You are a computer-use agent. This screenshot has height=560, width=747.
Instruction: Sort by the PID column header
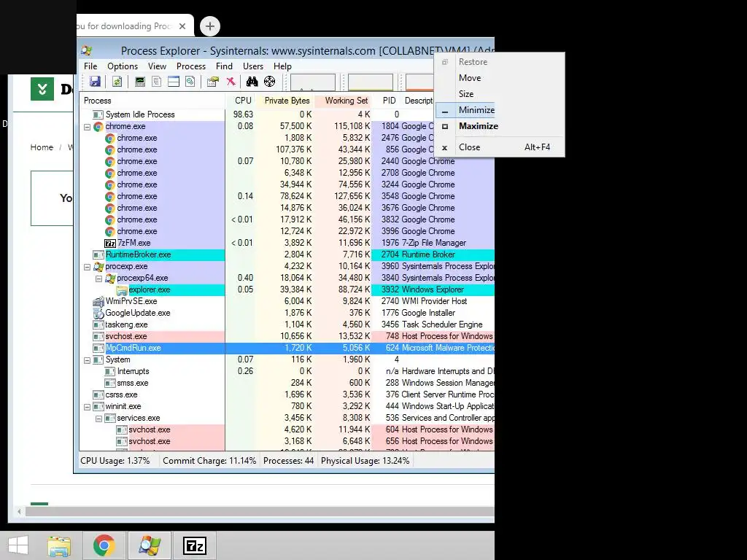coord(387,101)
